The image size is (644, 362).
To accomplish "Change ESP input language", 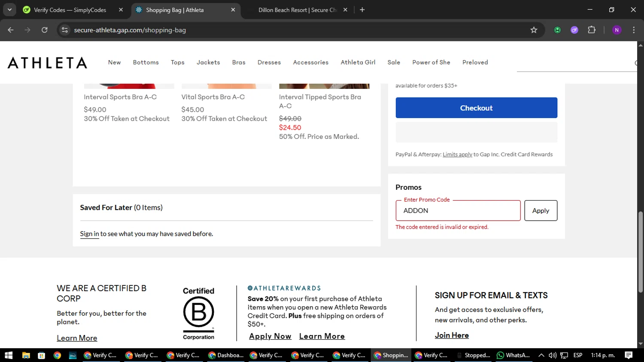I will (x=578, y=355).
